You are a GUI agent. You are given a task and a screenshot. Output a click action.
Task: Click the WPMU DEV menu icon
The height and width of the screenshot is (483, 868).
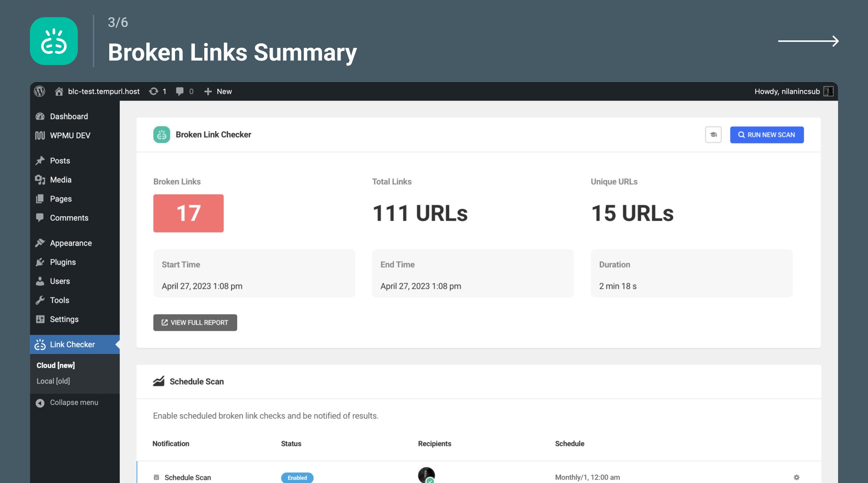click(x=40, y=136)
